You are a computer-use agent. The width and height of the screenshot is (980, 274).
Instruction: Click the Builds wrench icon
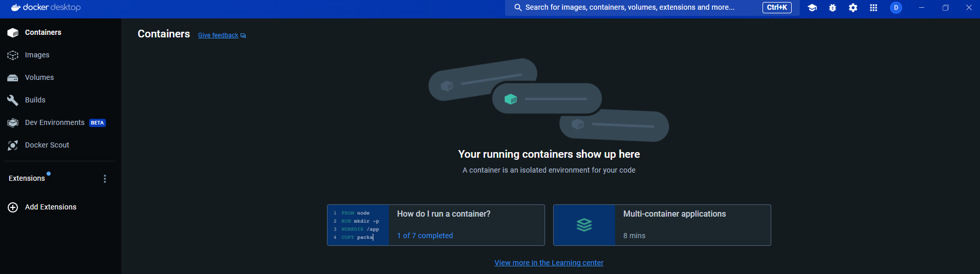pyautogui.click(x=13, y=100)
